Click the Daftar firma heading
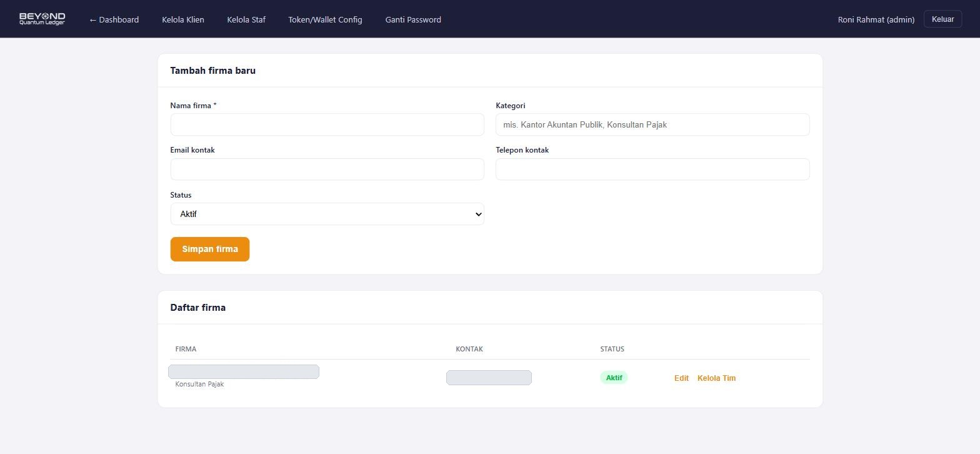Image resolution: width=980 pixels, height=454 pixels. (x=198, y=308)
